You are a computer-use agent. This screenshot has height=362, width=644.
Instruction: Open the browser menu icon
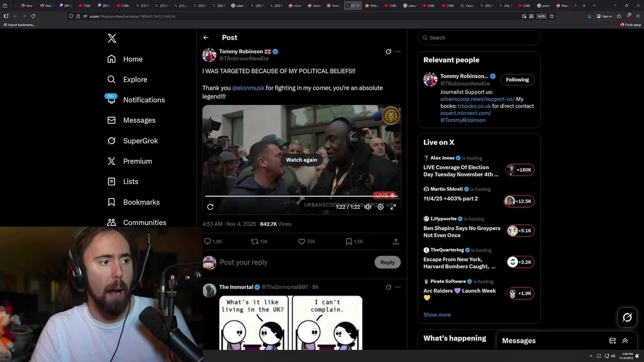pos(638,16)
